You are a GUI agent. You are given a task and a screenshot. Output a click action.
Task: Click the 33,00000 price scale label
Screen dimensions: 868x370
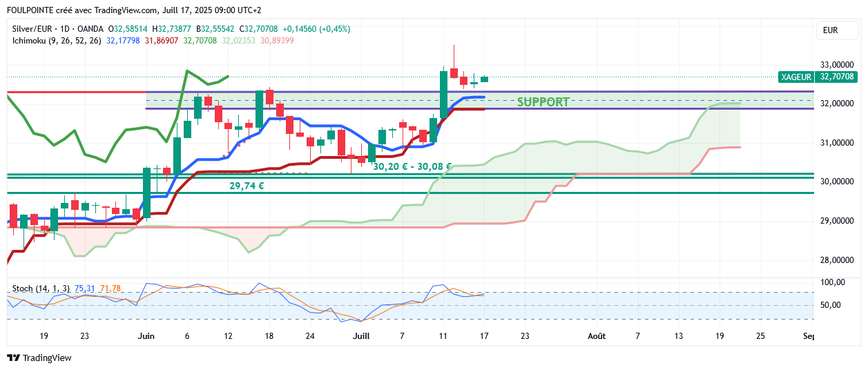[836, 64]
